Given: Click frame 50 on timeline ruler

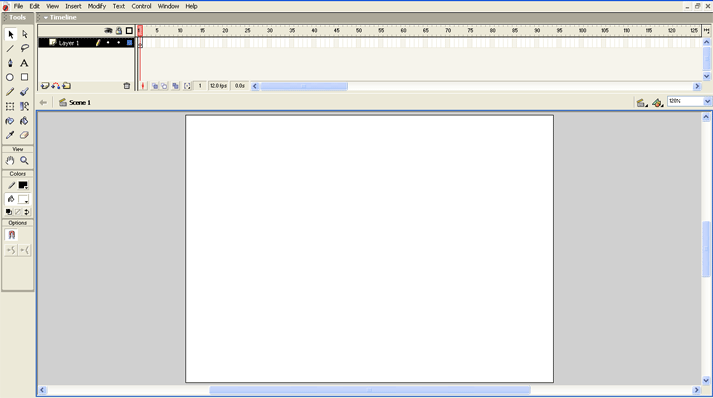Looking at the screenshot, I should tap(359, 30).
